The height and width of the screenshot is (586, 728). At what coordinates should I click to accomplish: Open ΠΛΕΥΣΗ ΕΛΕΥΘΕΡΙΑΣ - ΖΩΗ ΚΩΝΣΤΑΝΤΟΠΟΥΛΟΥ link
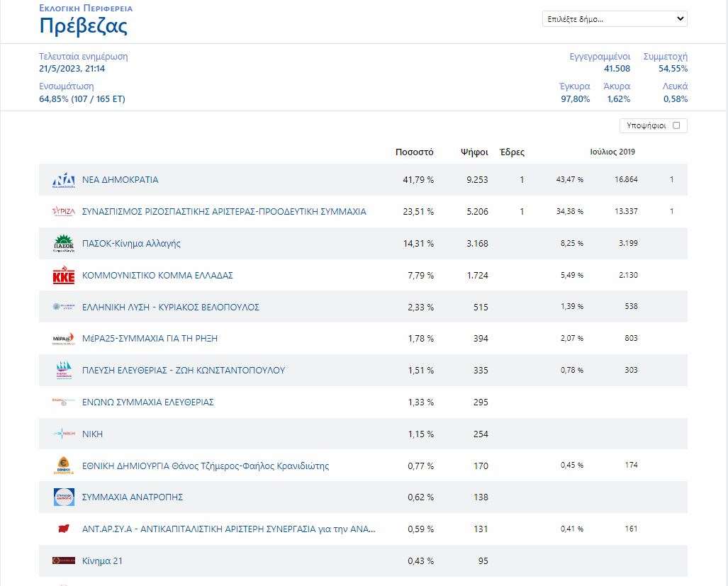184,371
